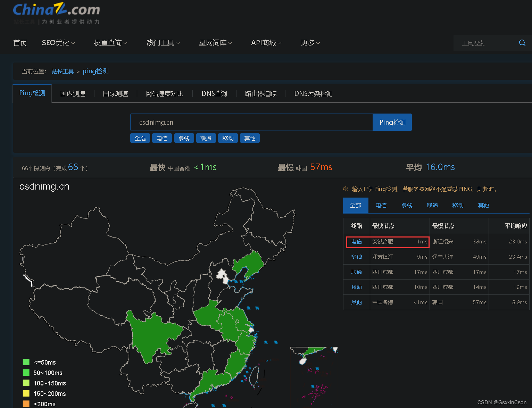Switch to the 路由器追踪 tab
This screenshot has width=532, height=408.
click(261, 94)
